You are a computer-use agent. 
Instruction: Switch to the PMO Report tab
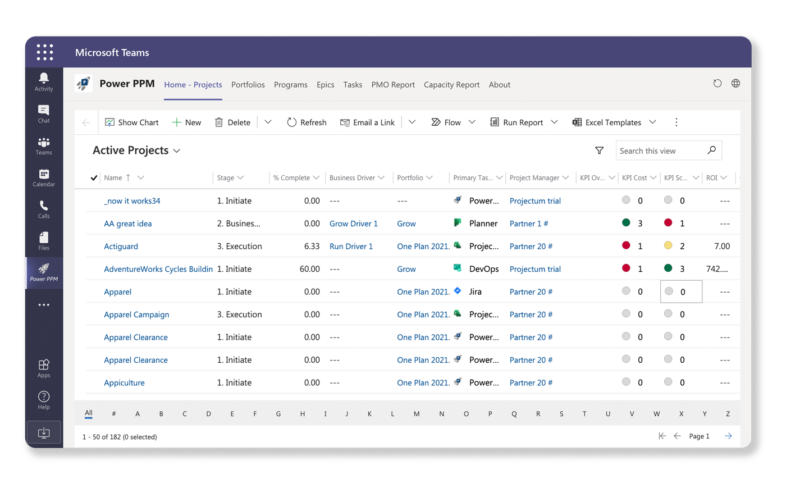393,85
